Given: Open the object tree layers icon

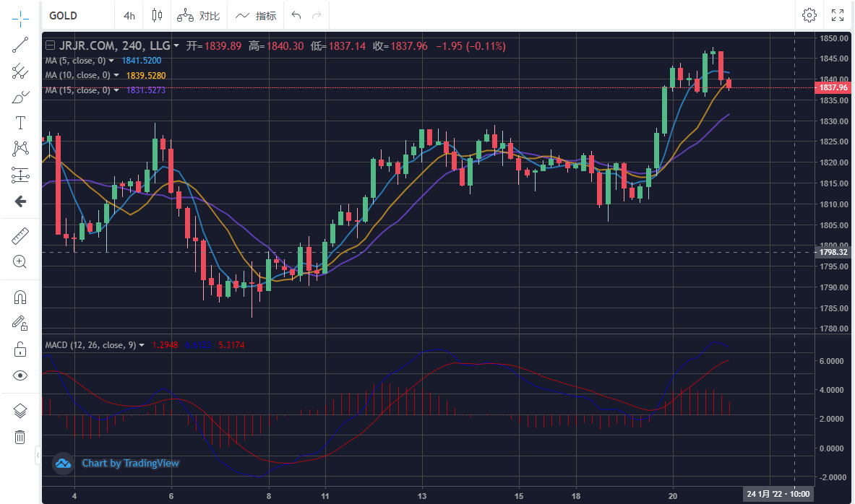Looking at the screenshot, I should (x=20, y=411).
